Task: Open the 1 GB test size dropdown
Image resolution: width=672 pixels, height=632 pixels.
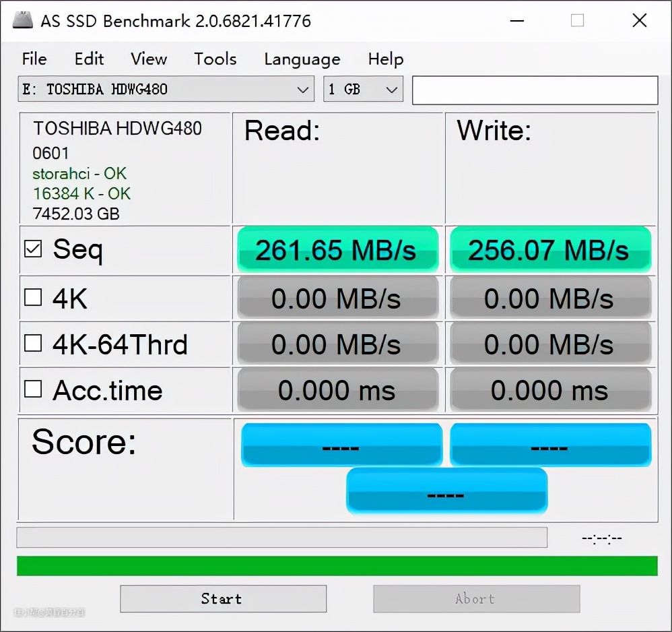Action: (x=391, y=90)
